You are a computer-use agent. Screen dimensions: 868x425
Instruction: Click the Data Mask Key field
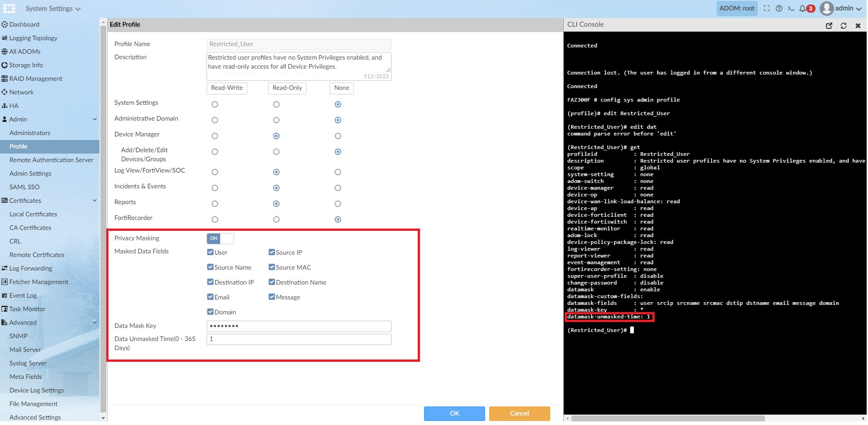(299, 326)
